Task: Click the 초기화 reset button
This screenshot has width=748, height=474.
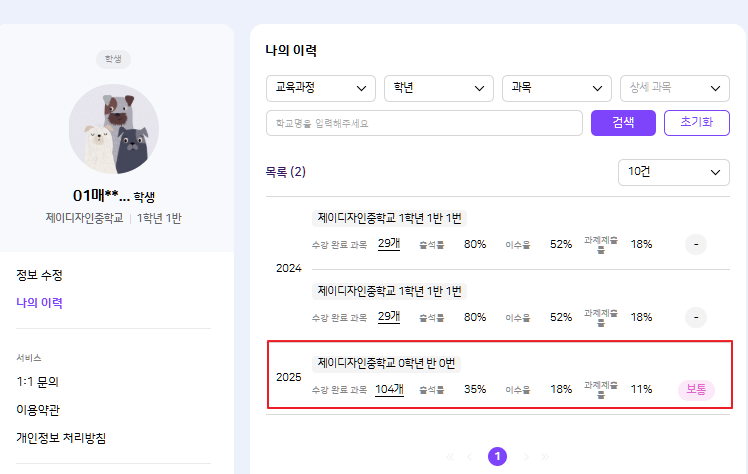Action: click(x=697, y=122)
